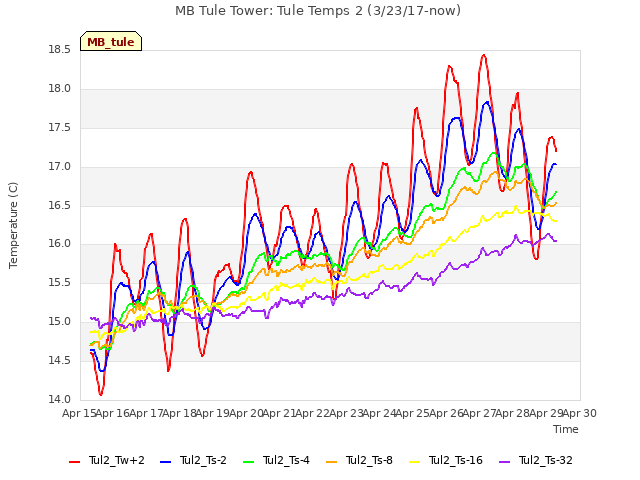Click the 17.5 y-axis tick label
Viewport: 640px width, 480px height.
click(x=60, y=128)
